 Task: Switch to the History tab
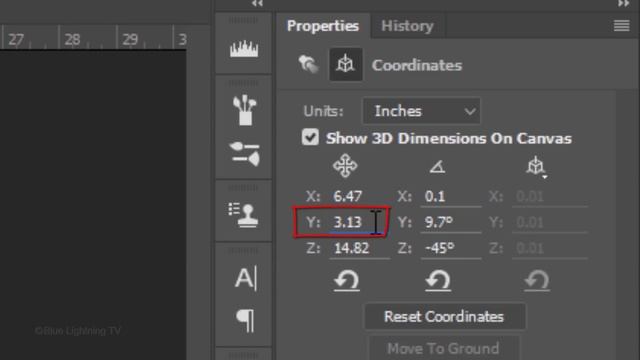click(407, 26)
